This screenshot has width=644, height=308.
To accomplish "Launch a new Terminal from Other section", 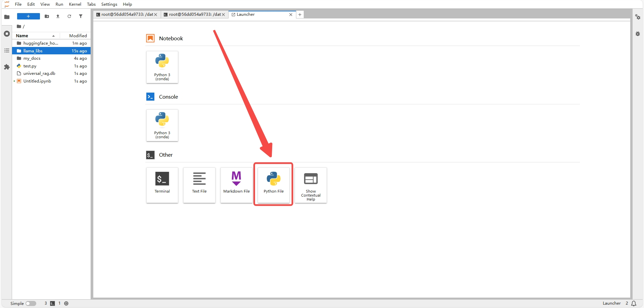I will click(162, 185).
